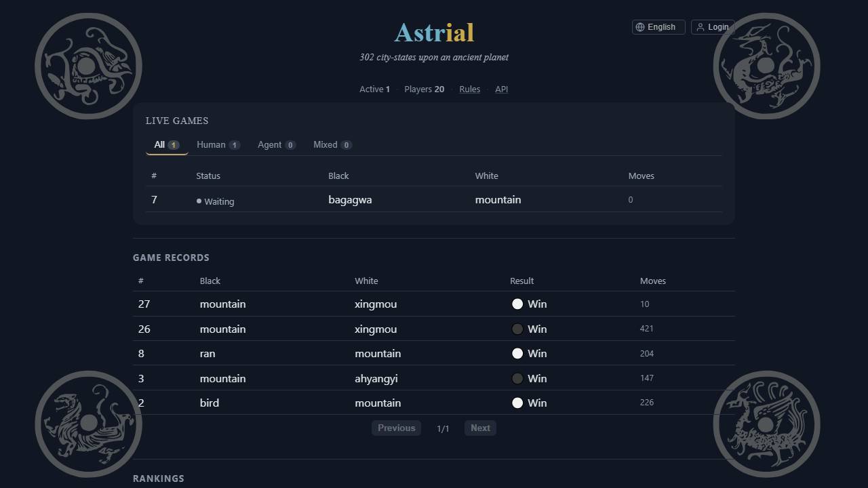Click player ahyangyi in game 3
Viewport: 868px width, 488px height.
click(376, 378)
